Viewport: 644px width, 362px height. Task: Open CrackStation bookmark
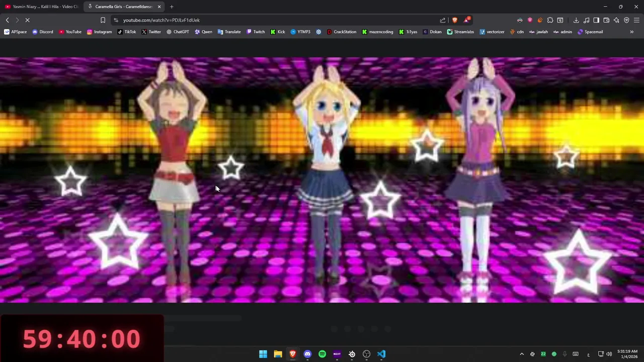coord(342,32)
